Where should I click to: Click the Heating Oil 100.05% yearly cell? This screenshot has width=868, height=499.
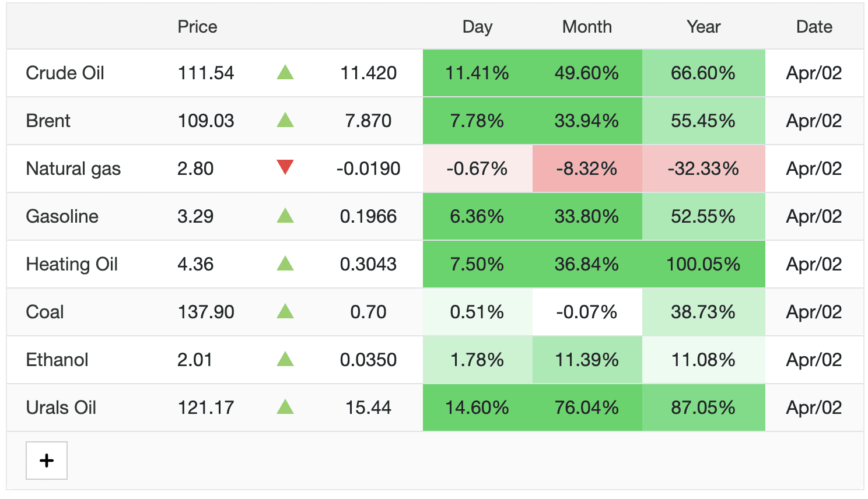tap(703, 264)
